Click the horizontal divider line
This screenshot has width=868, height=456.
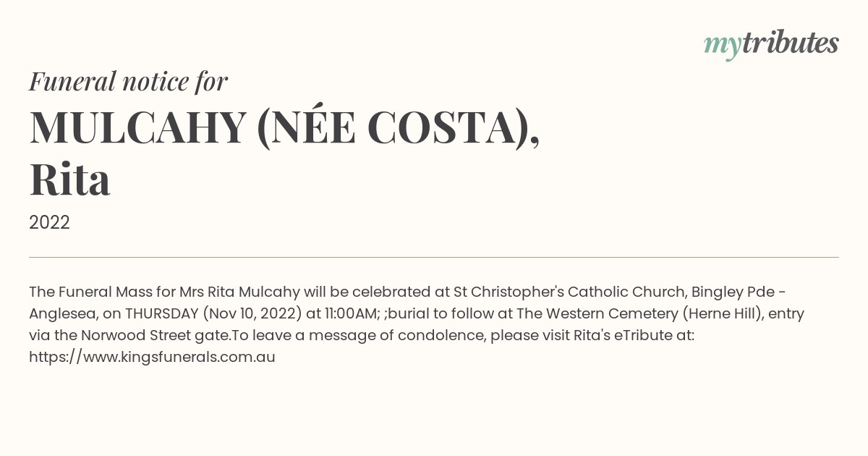coord(434,257)
